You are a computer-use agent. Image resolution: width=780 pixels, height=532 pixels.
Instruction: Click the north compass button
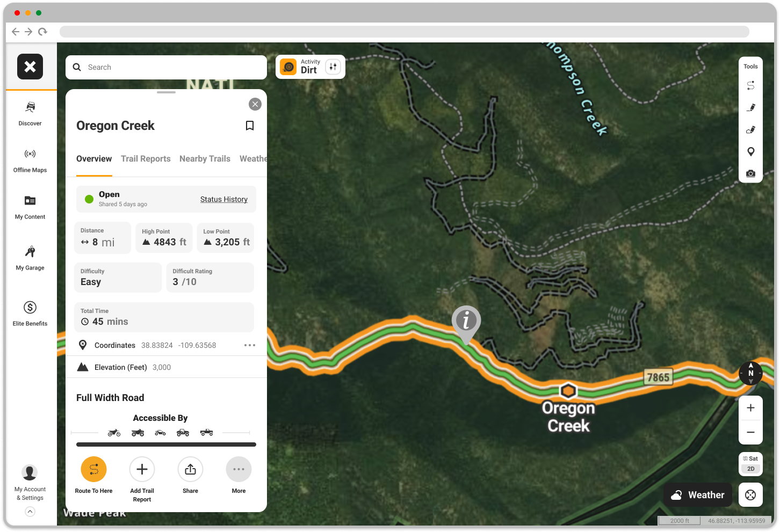tap(751, 373)
